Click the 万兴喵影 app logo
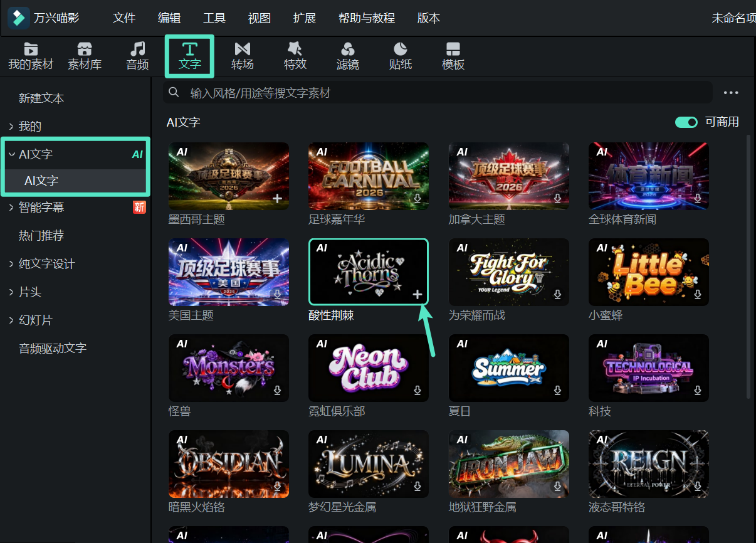 [18, 18]
